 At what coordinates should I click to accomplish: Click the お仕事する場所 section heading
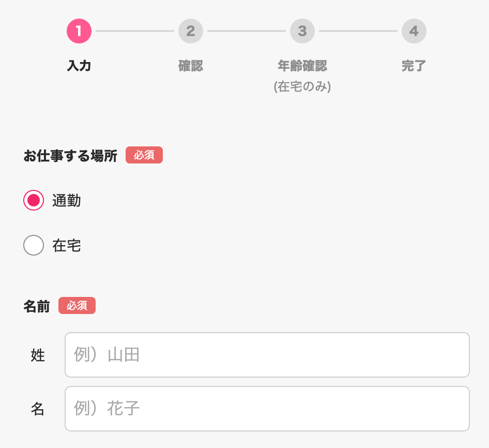coord(70,156)
